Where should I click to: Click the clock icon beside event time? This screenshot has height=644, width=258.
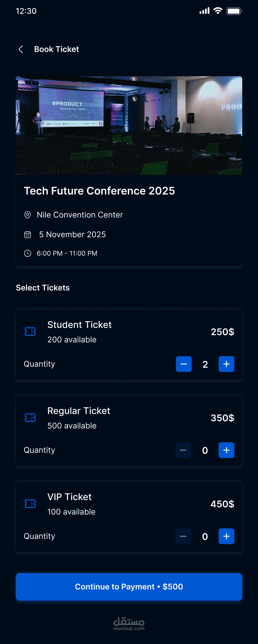click(x=27, y=253)
